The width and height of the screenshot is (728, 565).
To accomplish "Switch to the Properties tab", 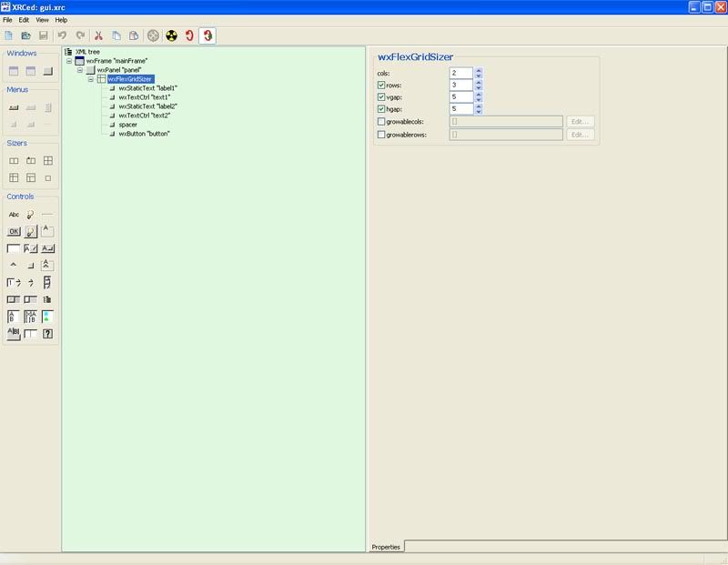I will [x=386, y=547].
